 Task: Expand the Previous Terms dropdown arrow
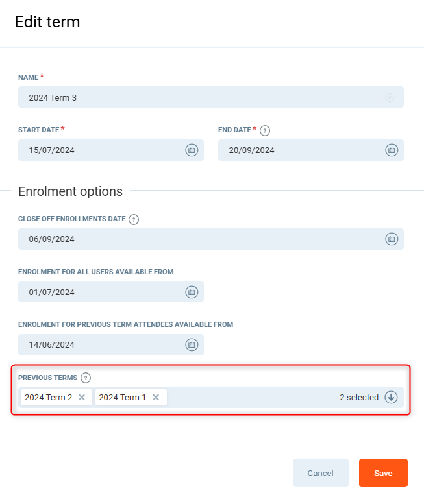391,397
